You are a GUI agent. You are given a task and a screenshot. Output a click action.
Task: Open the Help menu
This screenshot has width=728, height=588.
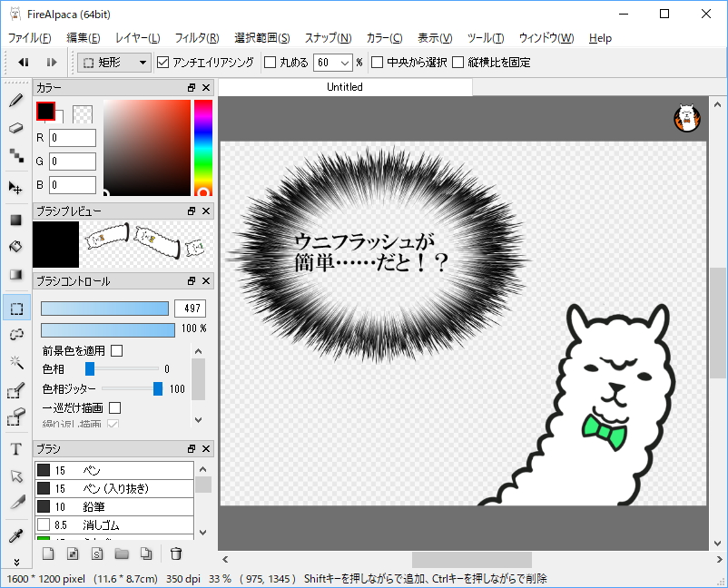[600, 38]
